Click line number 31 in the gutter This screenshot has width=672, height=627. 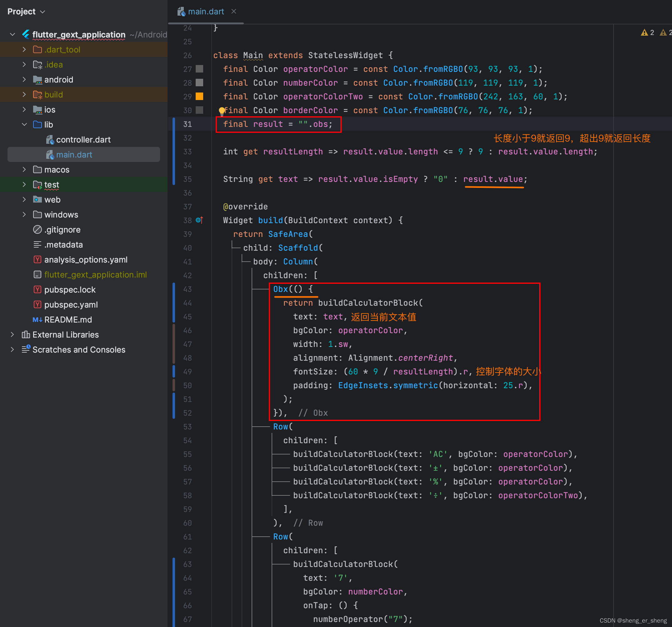tap(188, 124)
